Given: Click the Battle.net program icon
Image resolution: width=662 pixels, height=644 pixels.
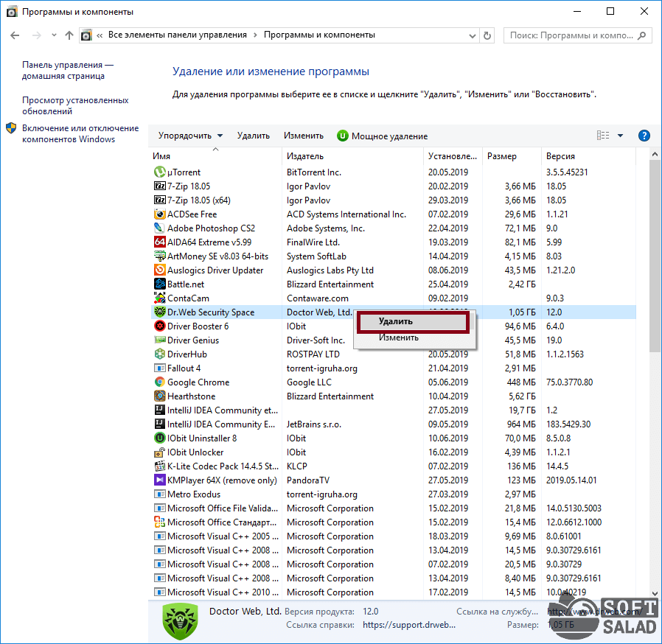Looking at the screenshot, I should [x=159, y=284].
